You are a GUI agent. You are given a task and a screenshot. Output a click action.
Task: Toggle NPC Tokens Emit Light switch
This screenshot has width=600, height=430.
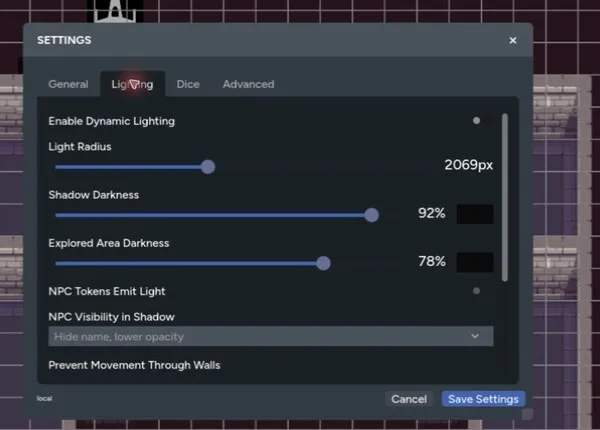coord(476,291)
